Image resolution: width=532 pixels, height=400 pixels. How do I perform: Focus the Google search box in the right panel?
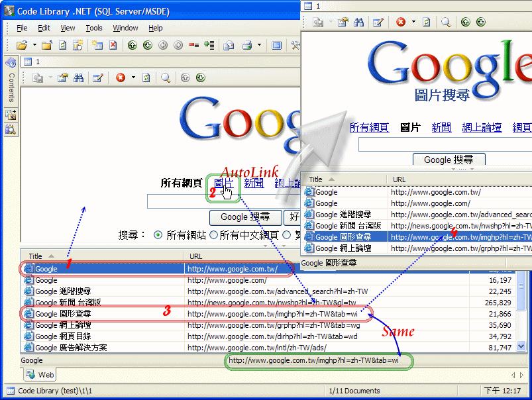coord(445,144)
